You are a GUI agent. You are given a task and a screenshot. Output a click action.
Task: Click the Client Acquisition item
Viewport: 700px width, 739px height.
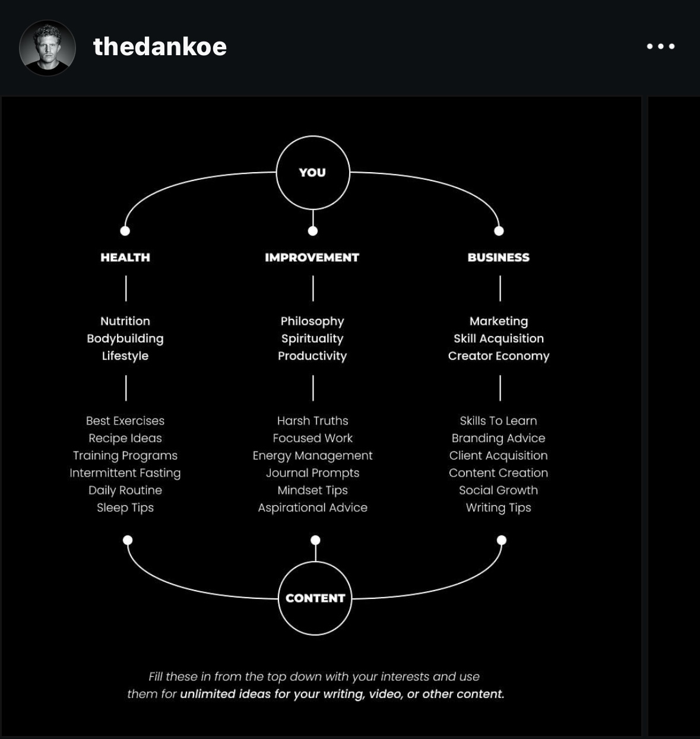499,456
